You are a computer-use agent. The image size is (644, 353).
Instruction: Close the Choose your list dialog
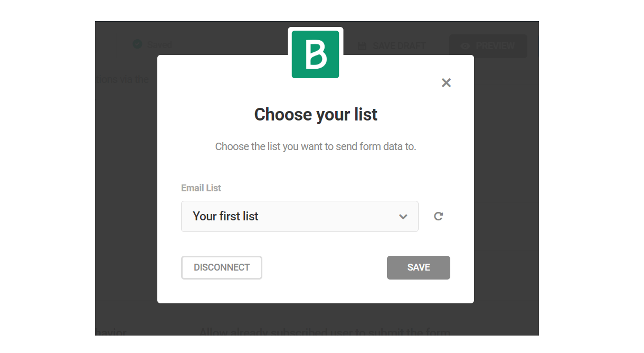coord(446,82)
